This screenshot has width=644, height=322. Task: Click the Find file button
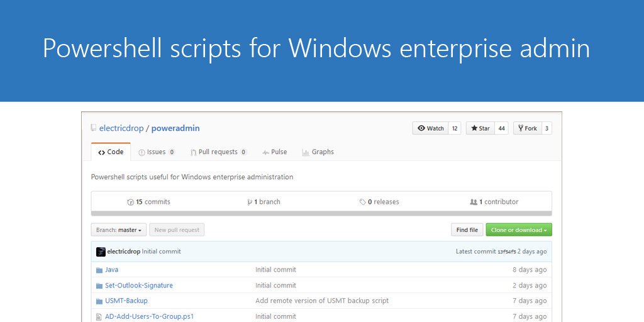pyautogui.click(x=467, y=230)
